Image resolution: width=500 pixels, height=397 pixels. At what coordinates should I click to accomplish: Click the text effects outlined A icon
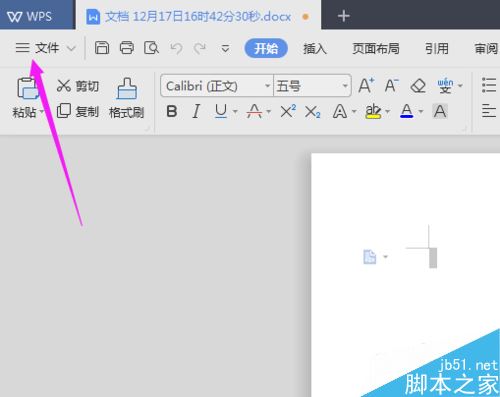pyautogui.click(x=340, y=111)
